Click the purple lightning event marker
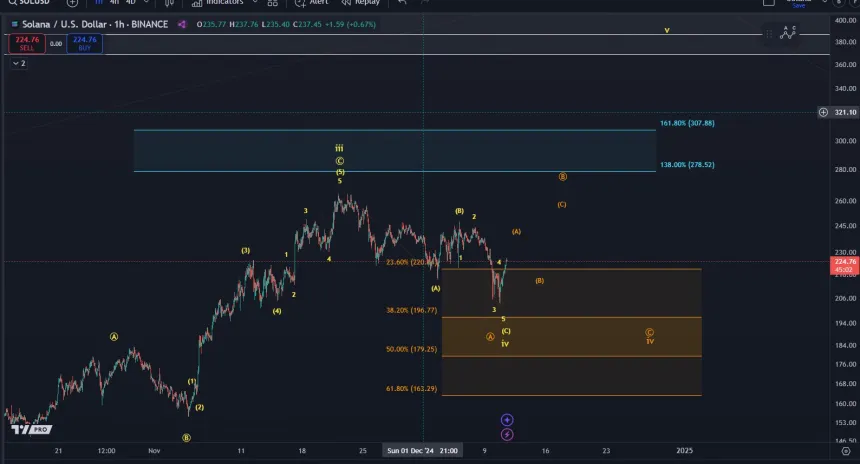 [x=507, y=434]
